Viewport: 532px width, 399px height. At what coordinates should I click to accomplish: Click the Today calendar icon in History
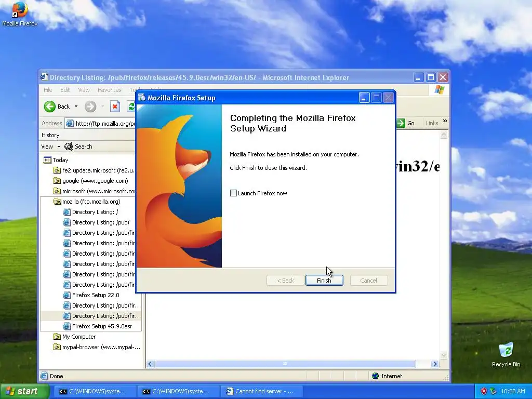(47, 160)
